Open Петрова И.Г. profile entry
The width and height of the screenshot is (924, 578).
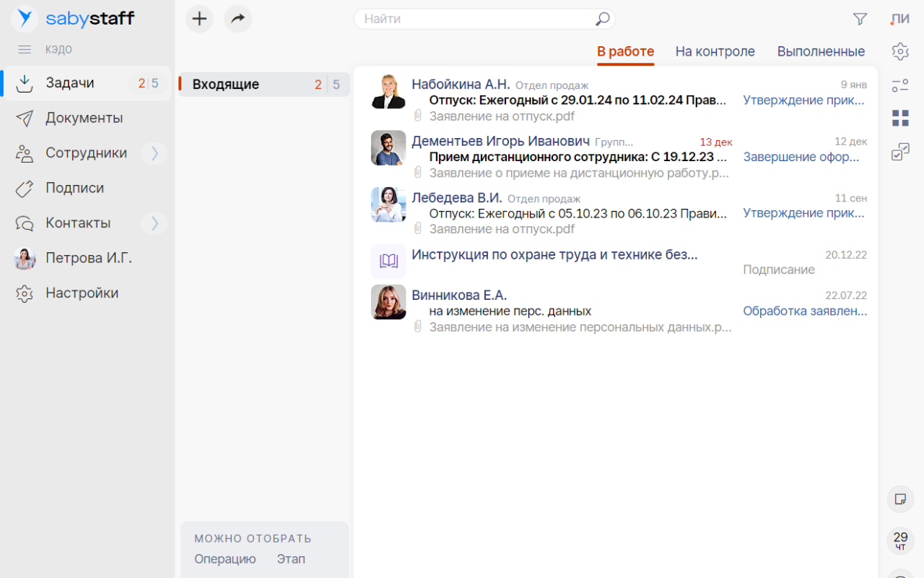(87, 258)
